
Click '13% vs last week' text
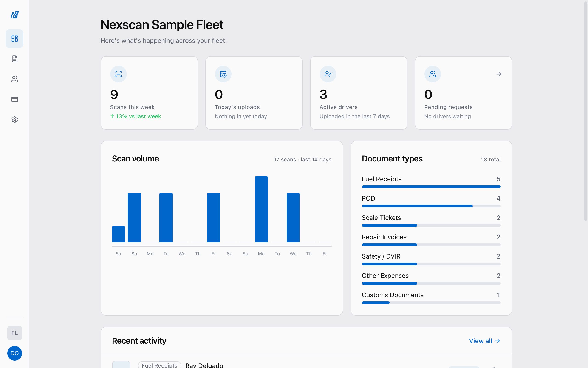(x=138, y=116)
